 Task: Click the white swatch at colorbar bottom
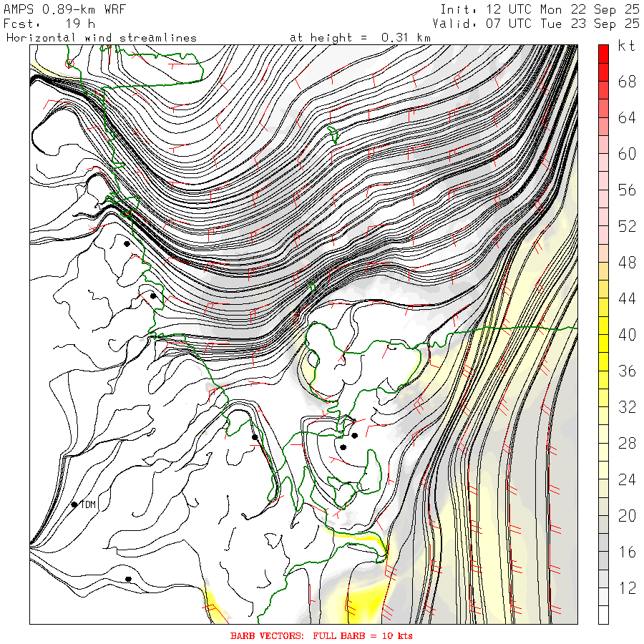click(x=603, y=614)
